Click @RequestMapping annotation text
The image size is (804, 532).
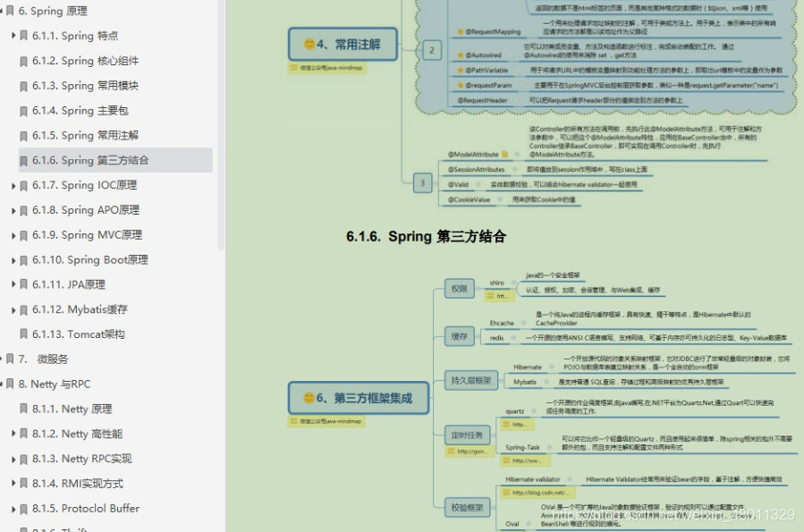(493, 32)
